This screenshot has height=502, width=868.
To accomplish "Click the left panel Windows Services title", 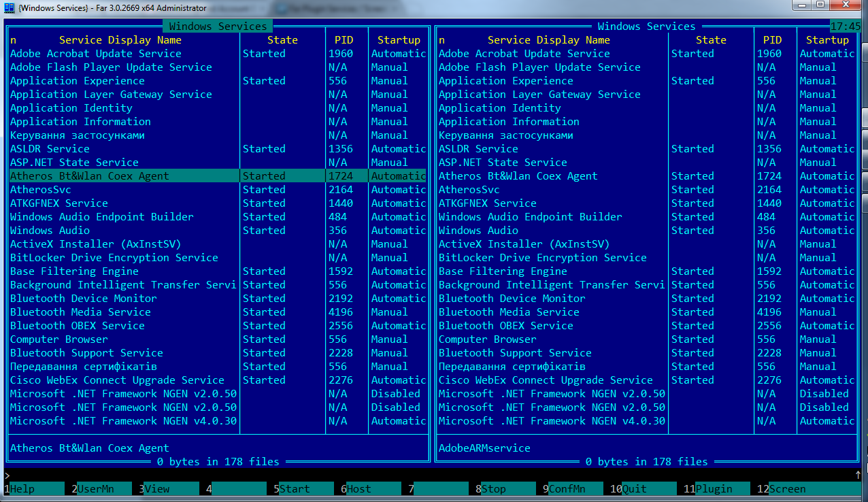I will click(218, 27).
